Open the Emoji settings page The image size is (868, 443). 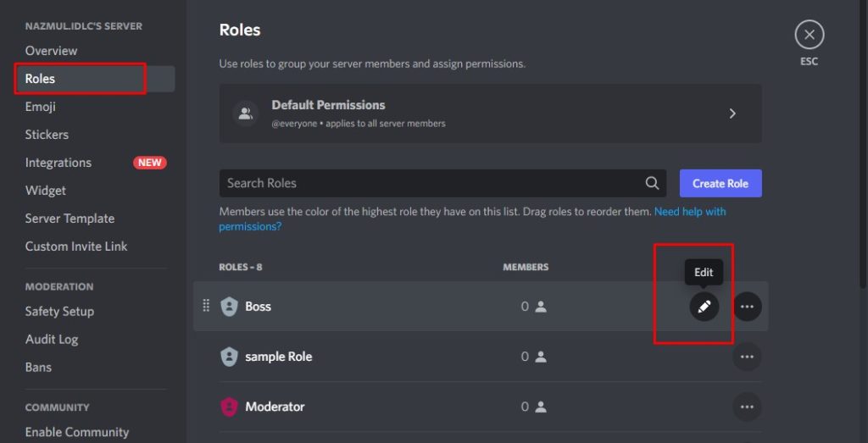coord(41,107)
